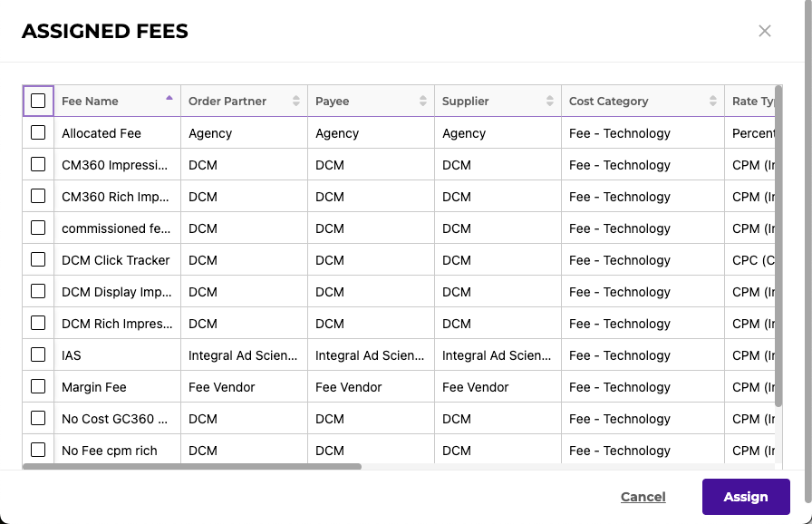
Task: Click Cost Category sort arrows
Action: [713, 101]
